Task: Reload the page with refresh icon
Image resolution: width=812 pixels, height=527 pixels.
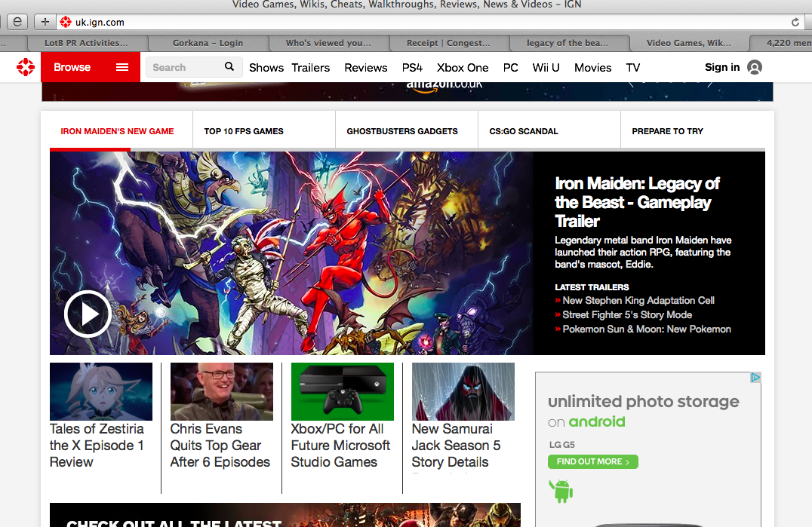Action: coord(795,22)
